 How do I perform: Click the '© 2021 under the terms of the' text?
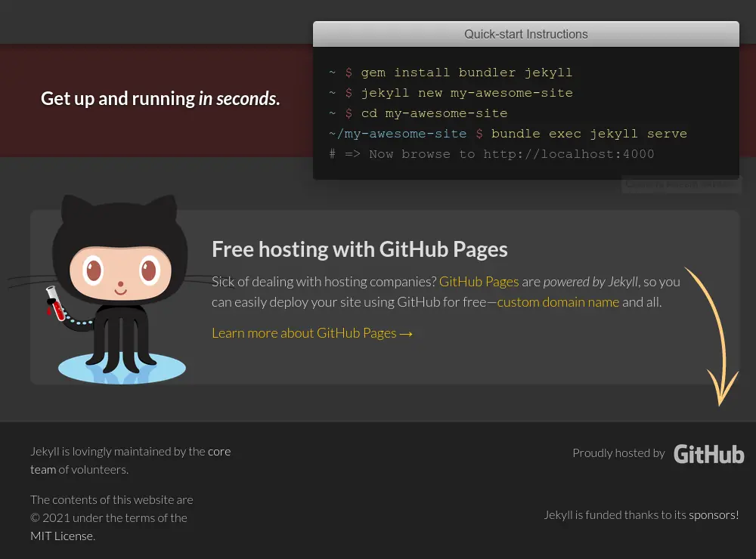[x=108, y=518]
